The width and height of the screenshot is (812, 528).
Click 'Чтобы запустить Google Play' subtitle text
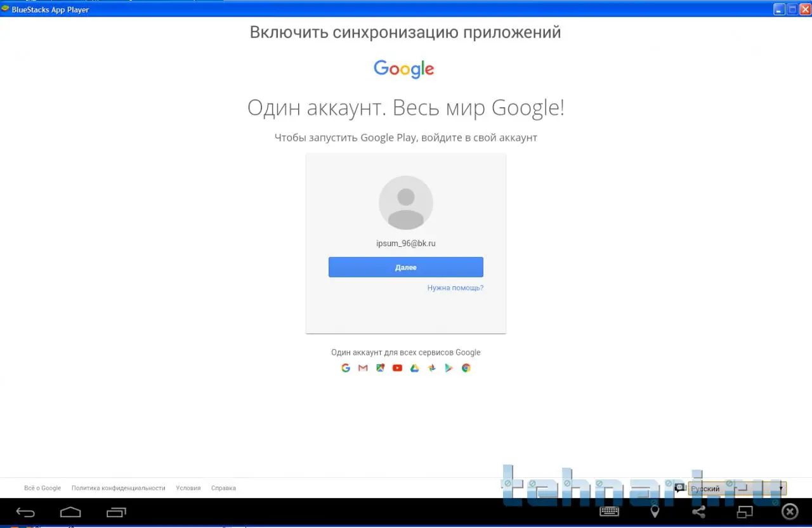click(406, 138)
